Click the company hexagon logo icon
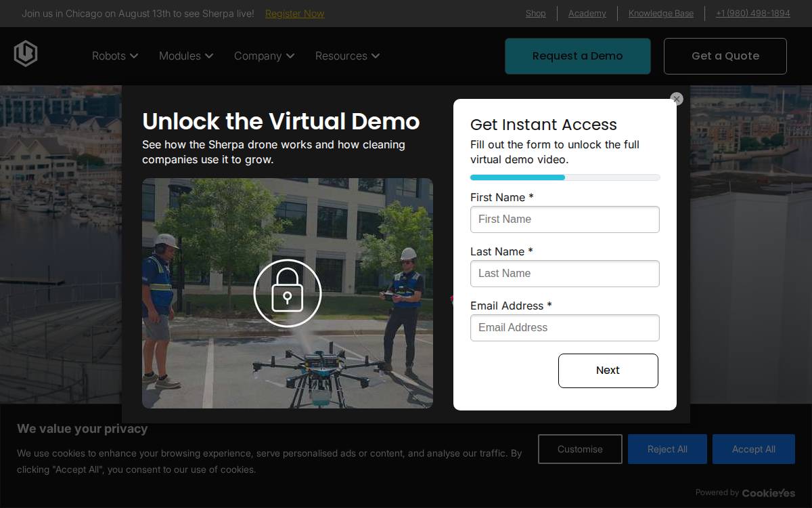The image size is (812, 508). pyautogui.click(x=26, y=54)
